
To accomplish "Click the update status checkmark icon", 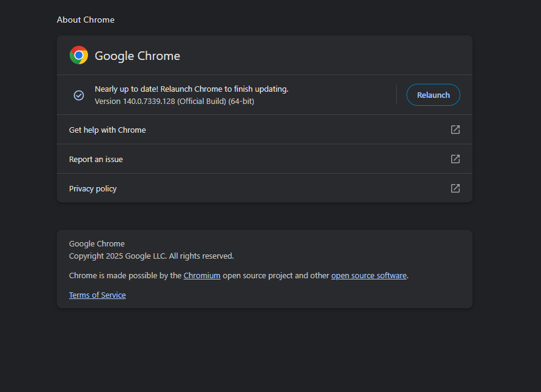I will coord(79,95).
